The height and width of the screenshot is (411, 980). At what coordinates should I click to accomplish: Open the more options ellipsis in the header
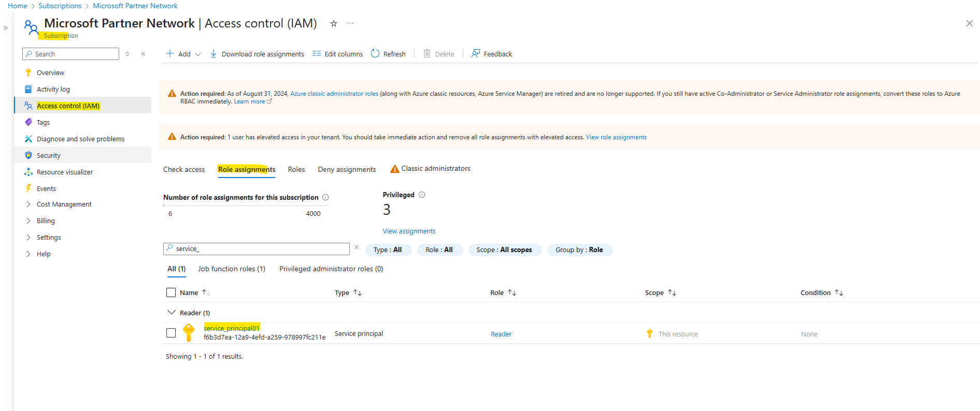coord(350,23)
